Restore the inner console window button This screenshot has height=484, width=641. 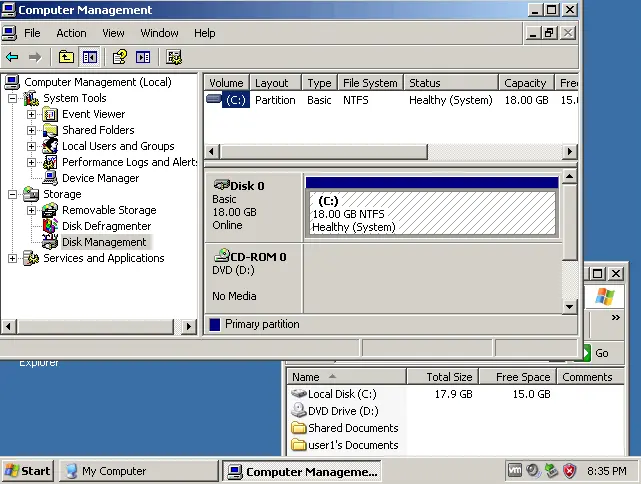(549, 33)
